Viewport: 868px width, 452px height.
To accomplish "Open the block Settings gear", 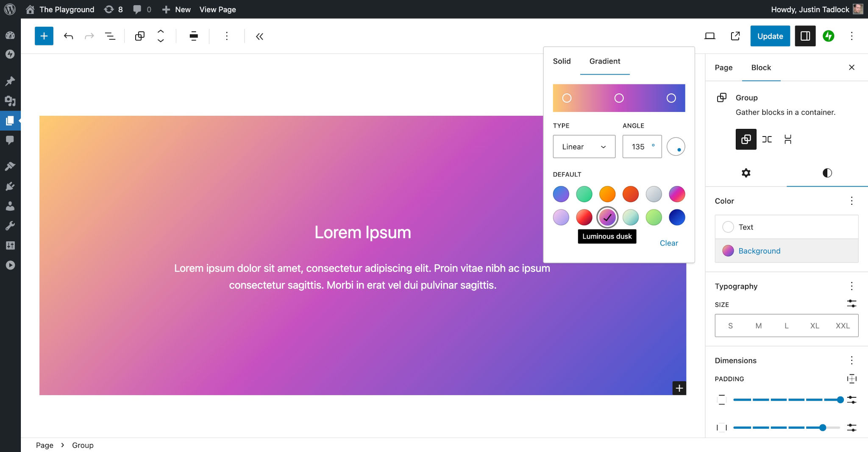I will 746,173.
